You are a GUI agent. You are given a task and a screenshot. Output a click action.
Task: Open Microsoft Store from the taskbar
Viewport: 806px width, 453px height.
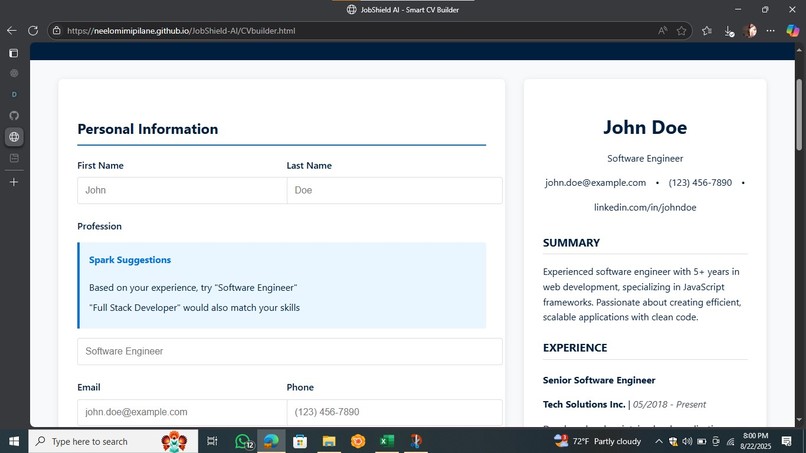pyautogui.click(x=300, y=441)
